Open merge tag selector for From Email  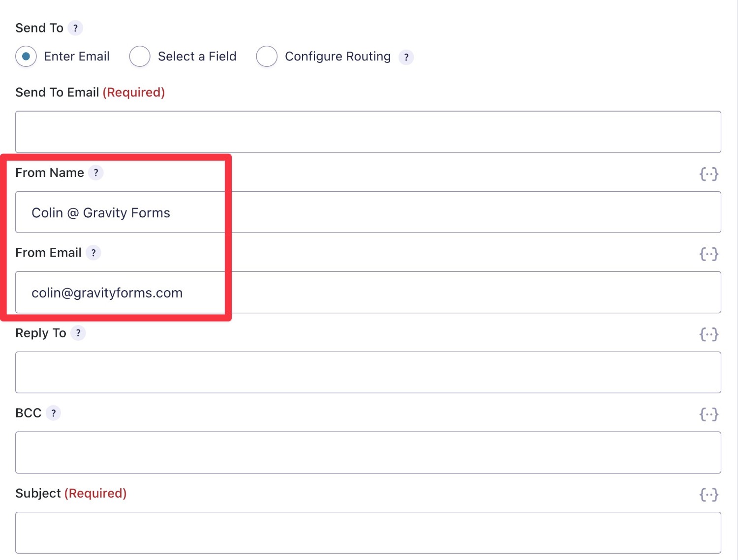[709, 254]
